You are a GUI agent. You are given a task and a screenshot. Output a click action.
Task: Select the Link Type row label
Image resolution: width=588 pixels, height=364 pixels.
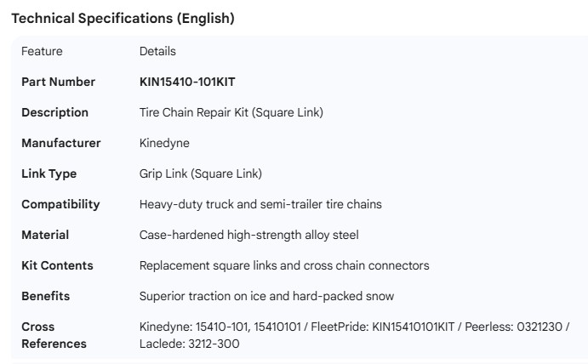49,173
